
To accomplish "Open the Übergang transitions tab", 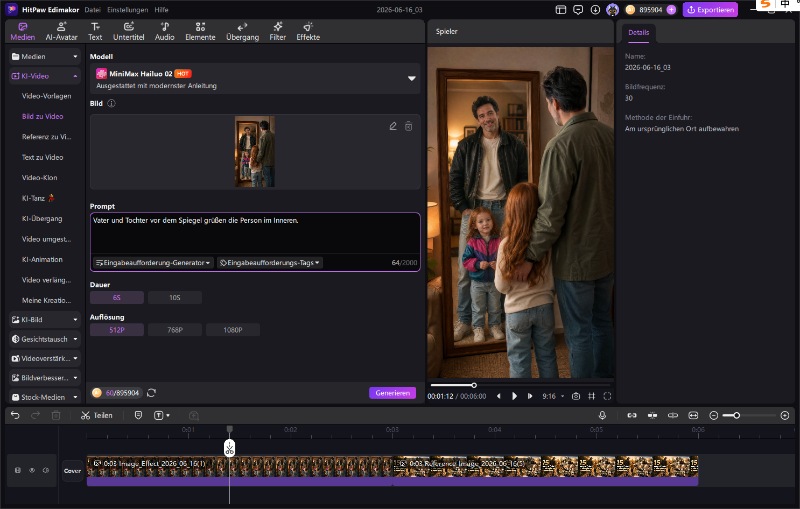I will [x=242, y=32].
